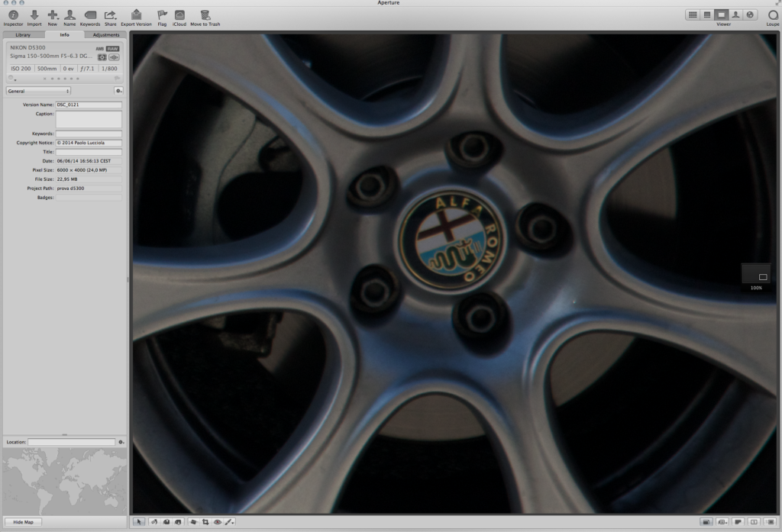Switch to the Library tab

pyautogui.click(x=23, y=35)
